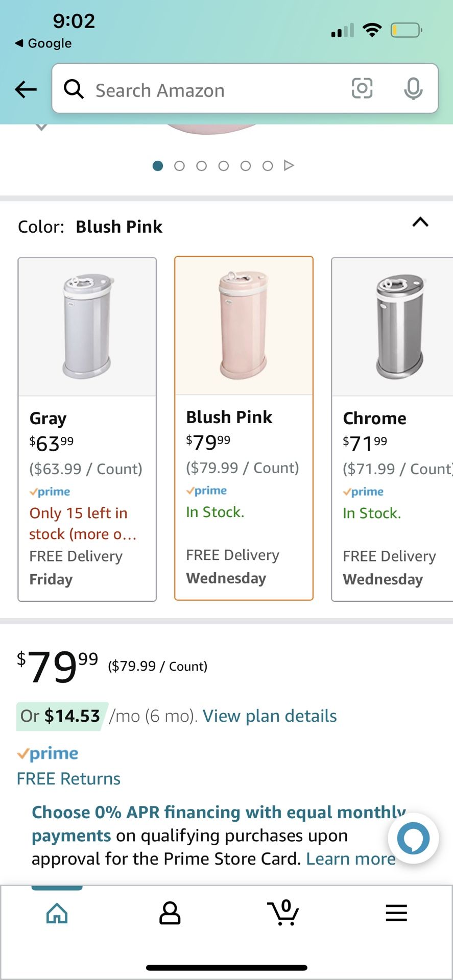
Task: Select the Blush Pink color variant
Action: (x=244, y=429)
